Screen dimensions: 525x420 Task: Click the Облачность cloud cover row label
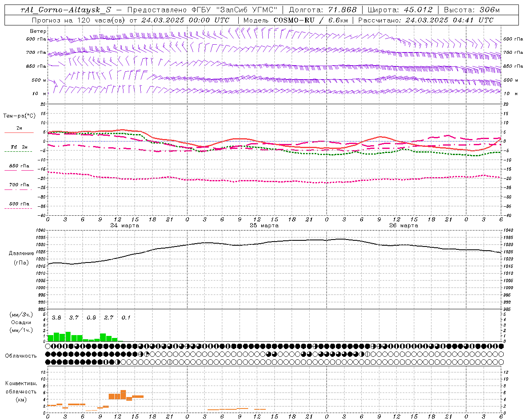coord(21,356)
